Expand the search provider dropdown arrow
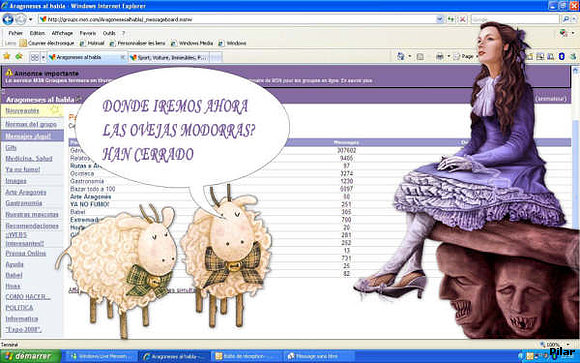The height and width of the screenshot is (363, 580). pyautogui.click(x=574, y=19)
